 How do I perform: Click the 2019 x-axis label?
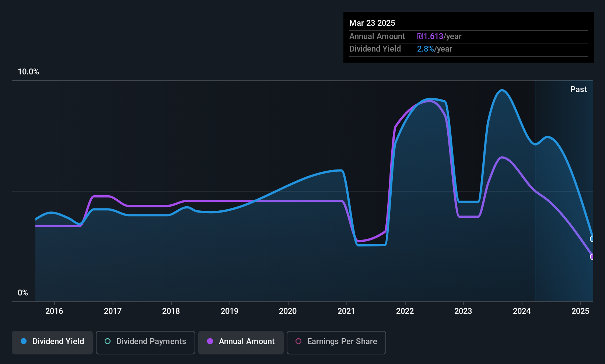click(230, 311)
